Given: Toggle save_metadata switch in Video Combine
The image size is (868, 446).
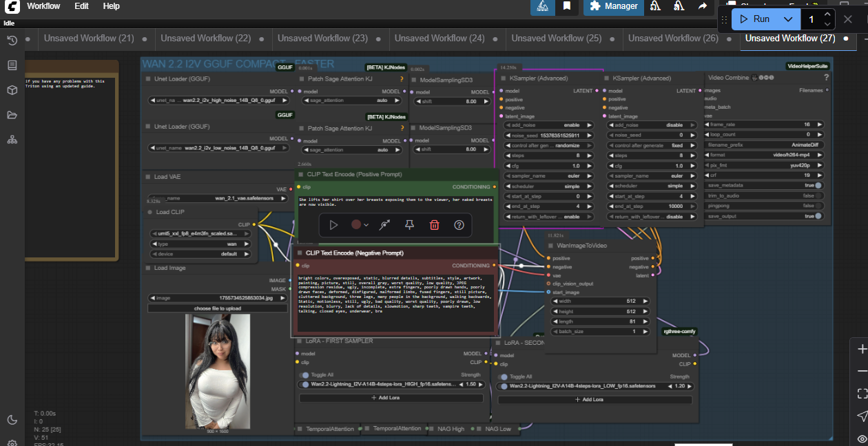Looking at the screenshot, I should click(818, 186).
